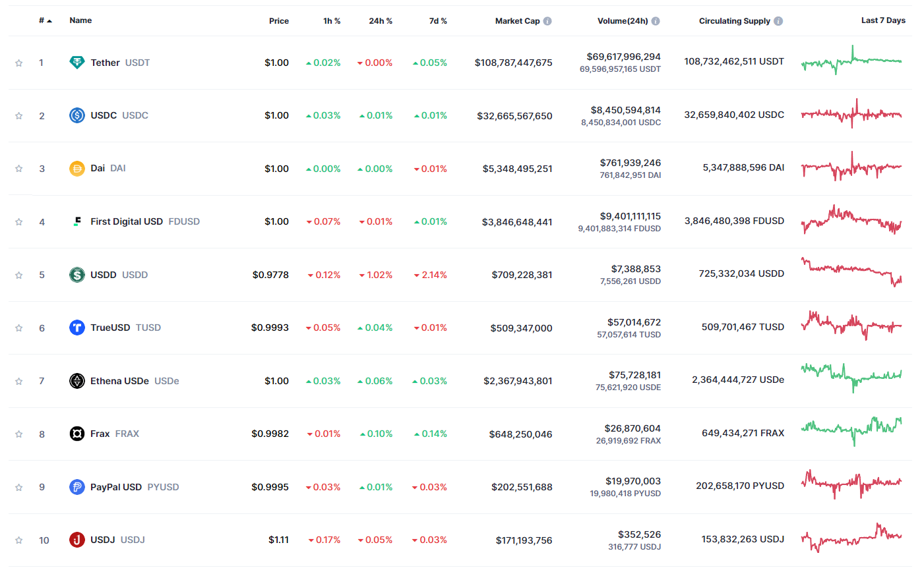
Task: Click the TrueUSD coin logo icon
Action: [77, 328]
